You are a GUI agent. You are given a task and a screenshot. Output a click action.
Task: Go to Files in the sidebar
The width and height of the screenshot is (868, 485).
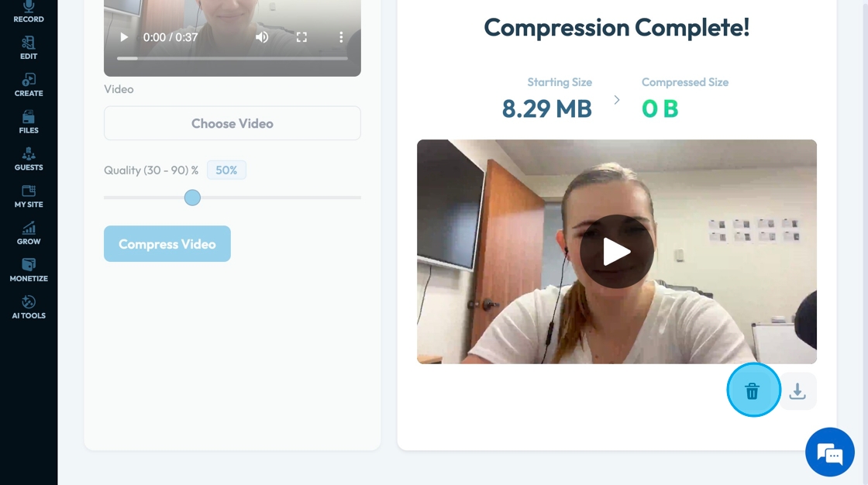28,122
